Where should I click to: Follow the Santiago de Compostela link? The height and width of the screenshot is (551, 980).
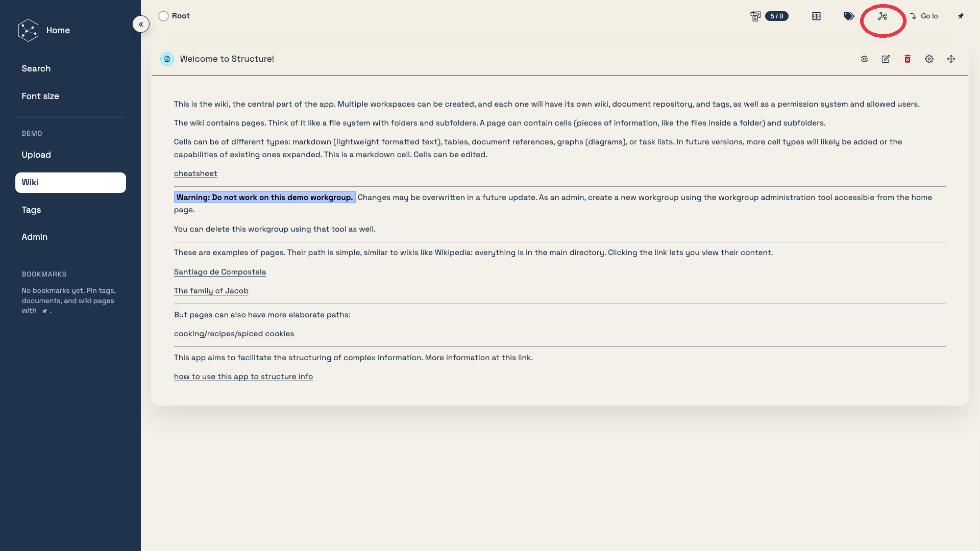click(x=220, y=272)
